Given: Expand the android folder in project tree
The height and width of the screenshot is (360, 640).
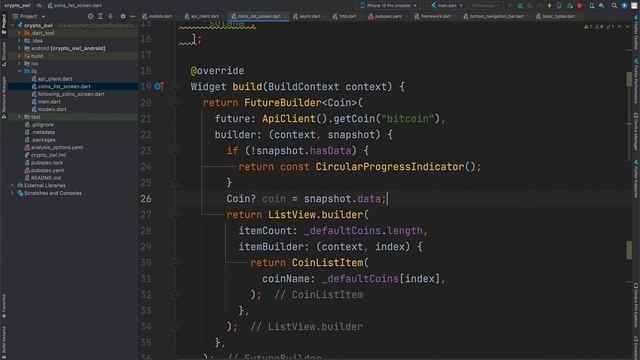Looking at the screenshot, I should click(x=19, y=48).
